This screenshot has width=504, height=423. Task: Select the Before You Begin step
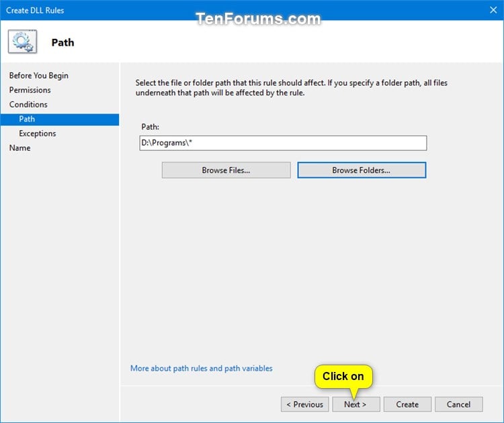[x=39, y=75]
